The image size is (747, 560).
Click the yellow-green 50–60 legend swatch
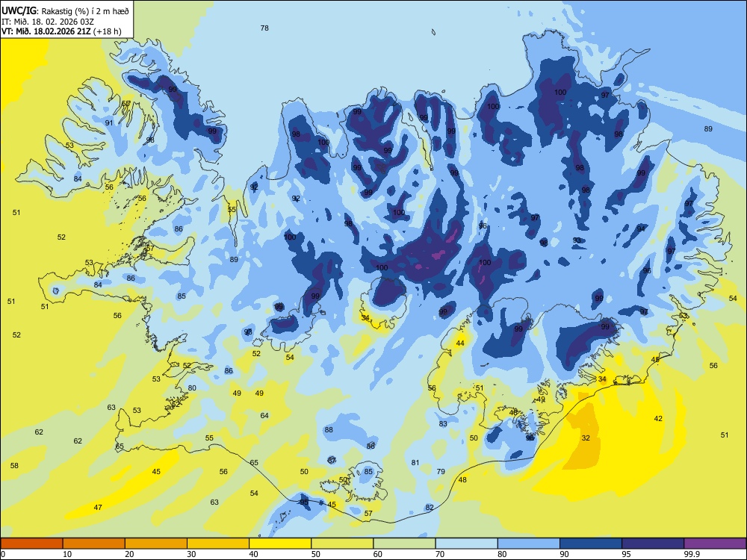tap(342, 544)
